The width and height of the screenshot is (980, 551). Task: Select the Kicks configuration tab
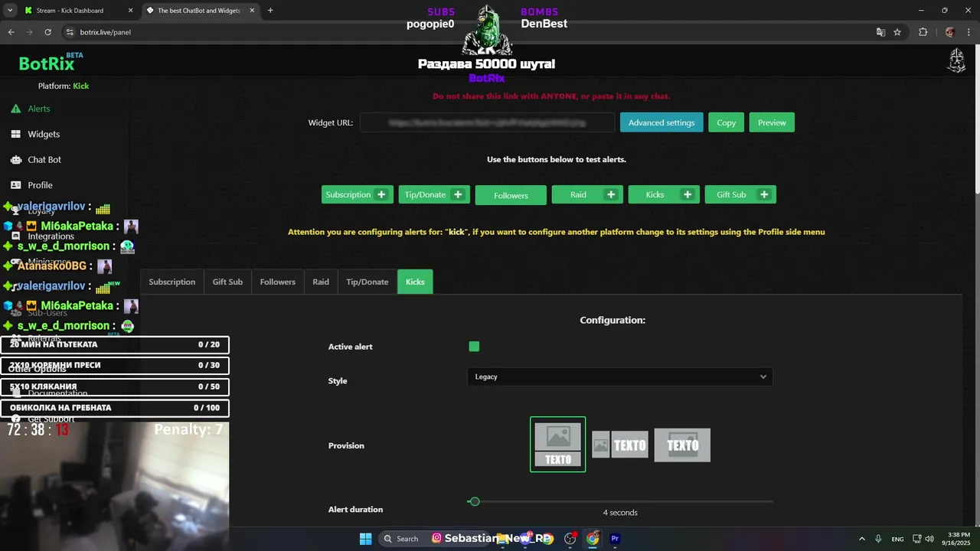[415, 282]
